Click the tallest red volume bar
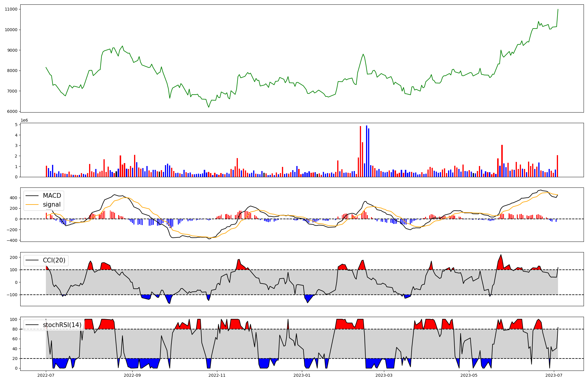The width and height of the screenshot is (588, 382). tap(360, 151)
